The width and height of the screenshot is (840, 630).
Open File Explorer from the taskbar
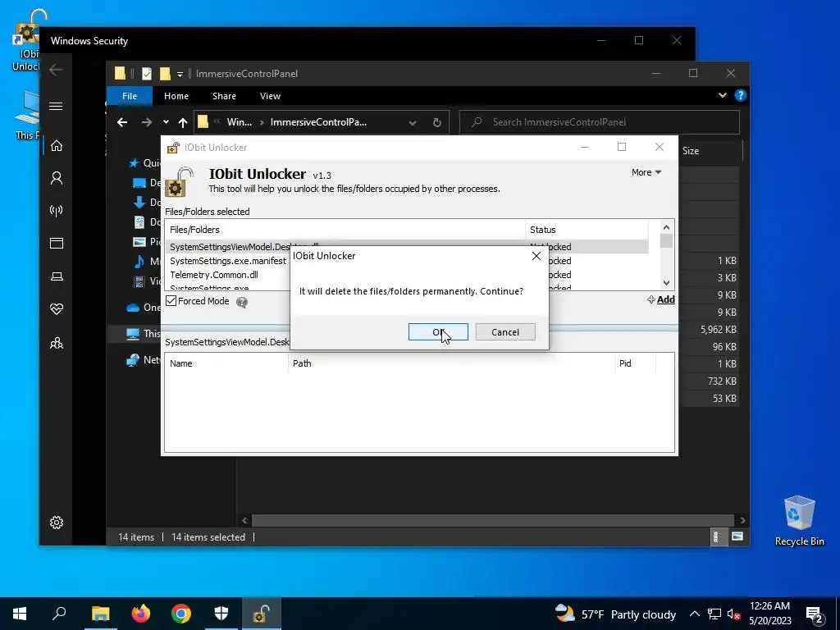pyautogui.click(x=100, y=614)
